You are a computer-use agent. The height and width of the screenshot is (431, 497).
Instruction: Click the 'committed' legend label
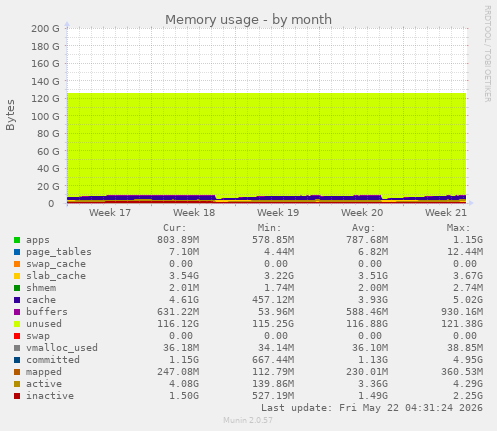[53, 360]
